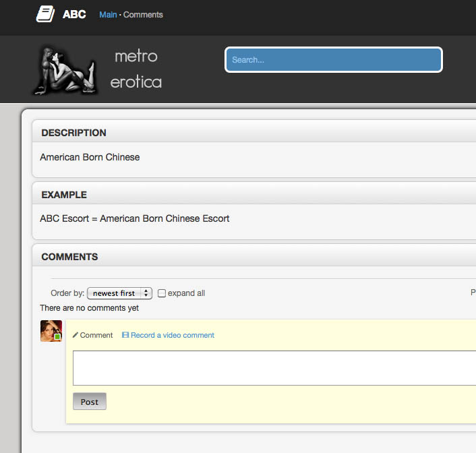
Task: Click the metro erotica silhouette logo image
Action: pos(65,69)
